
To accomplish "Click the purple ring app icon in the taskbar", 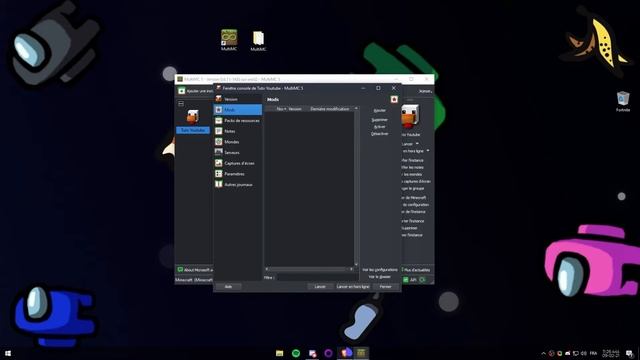I will [329, 353].
